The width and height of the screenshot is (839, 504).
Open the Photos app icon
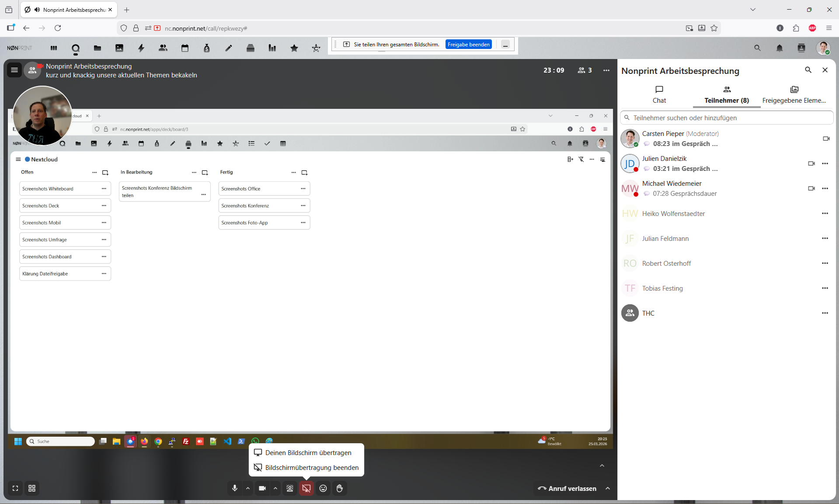[119, 48]
